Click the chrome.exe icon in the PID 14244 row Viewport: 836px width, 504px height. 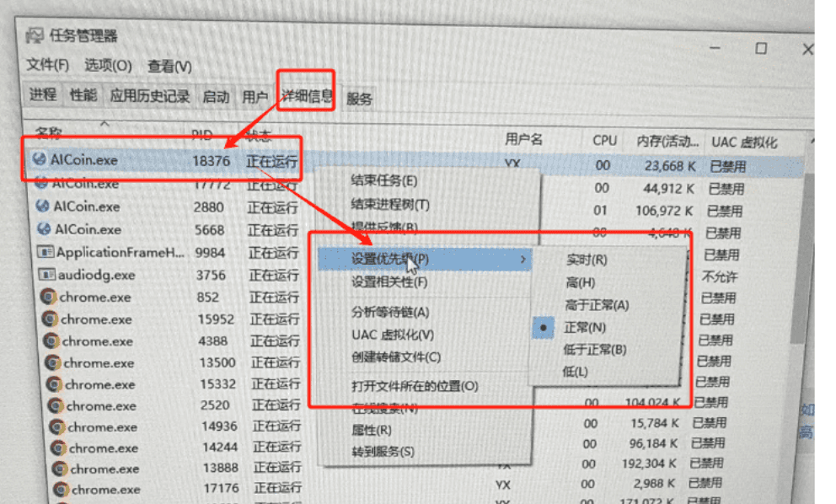coord(59,448)
